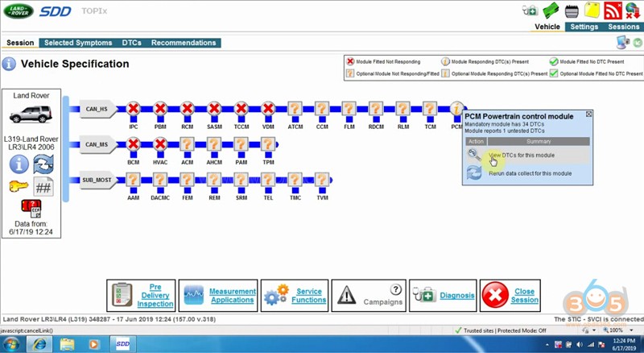Click the gold key icon

(x=19, y=187)
